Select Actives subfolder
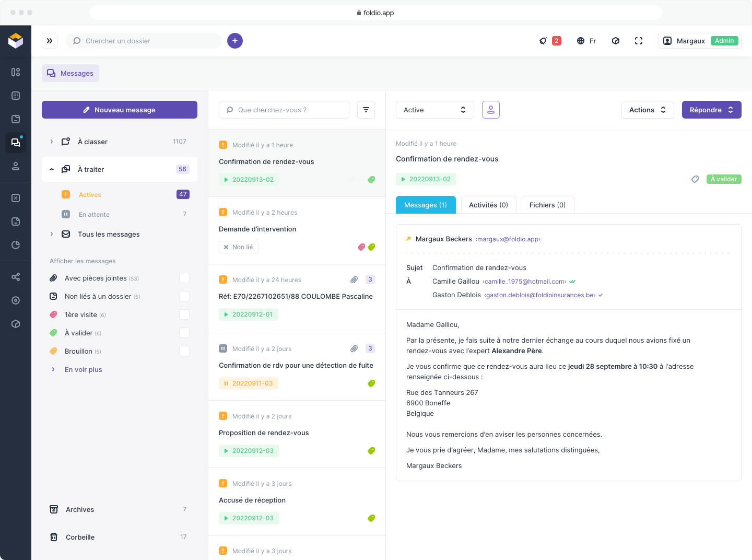 pyautogui.click(x=119, y=194)
